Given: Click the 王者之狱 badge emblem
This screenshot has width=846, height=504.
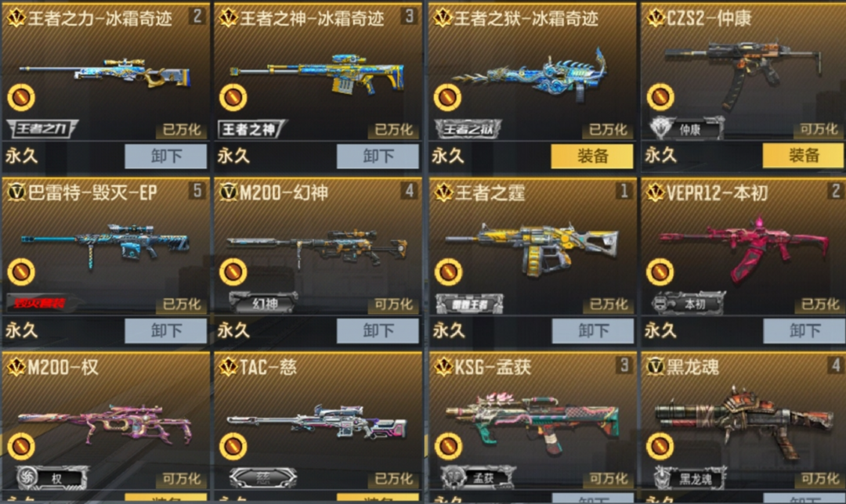Looking at the screenshot, I should click(x=468, y=129).
